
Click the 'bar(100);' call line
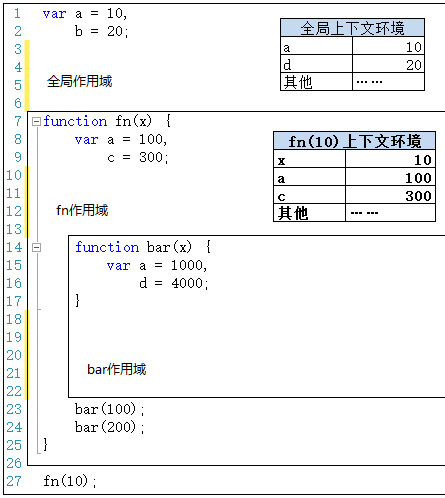(x=110, y=410)
